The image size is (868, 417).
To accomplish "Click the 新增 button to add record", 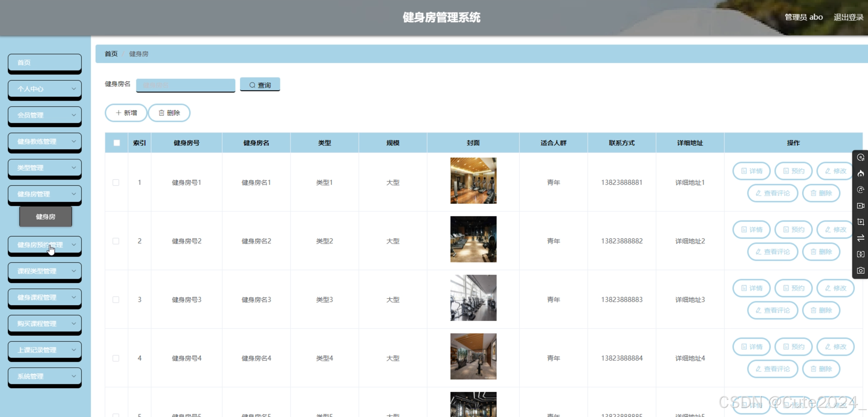I will tap(126, 113).
